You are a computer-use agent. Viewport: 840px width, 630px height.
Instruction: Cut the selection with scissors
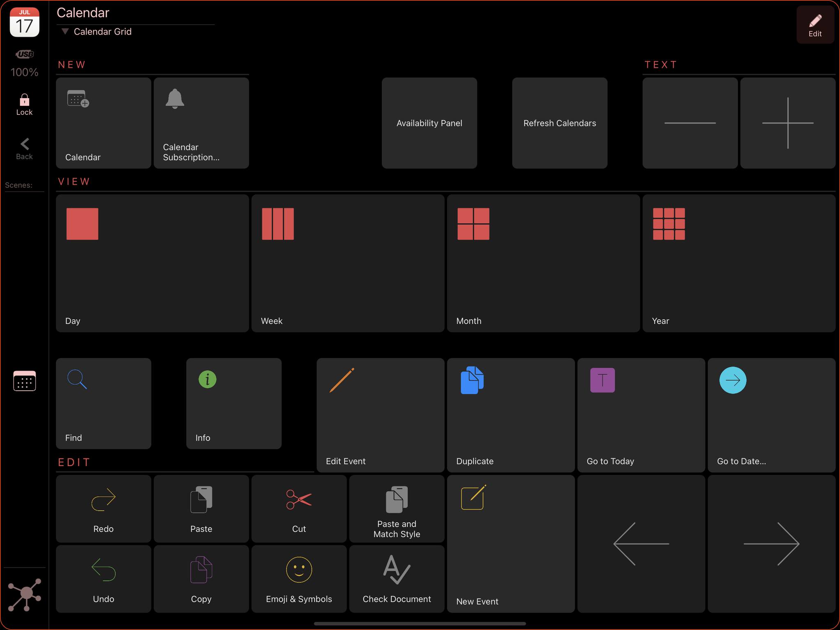299,509
